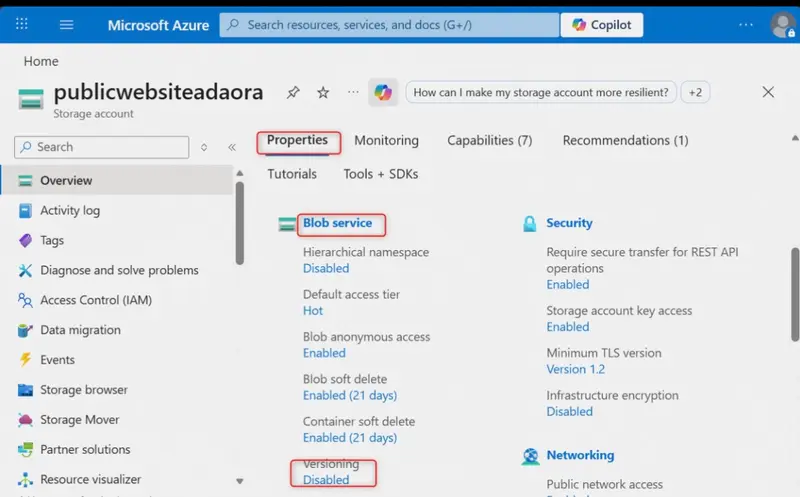Click the Diagnose and solve problems icon

25,270
